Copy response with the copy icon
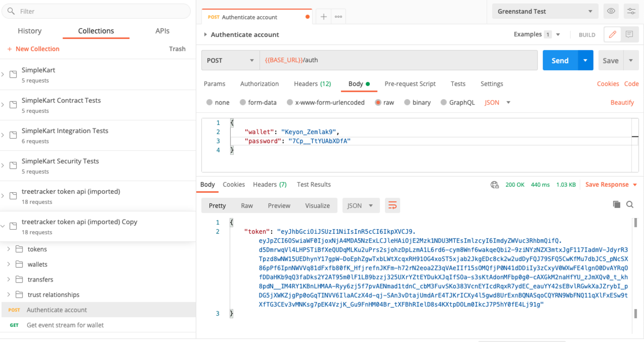 click(617, 204)
